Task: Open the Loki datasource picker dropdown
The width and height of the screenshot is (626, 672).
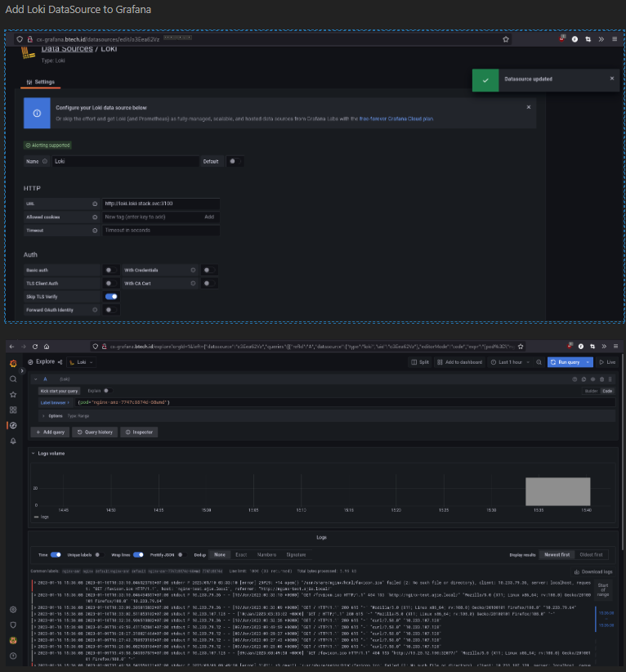Action: pos(82,362)
